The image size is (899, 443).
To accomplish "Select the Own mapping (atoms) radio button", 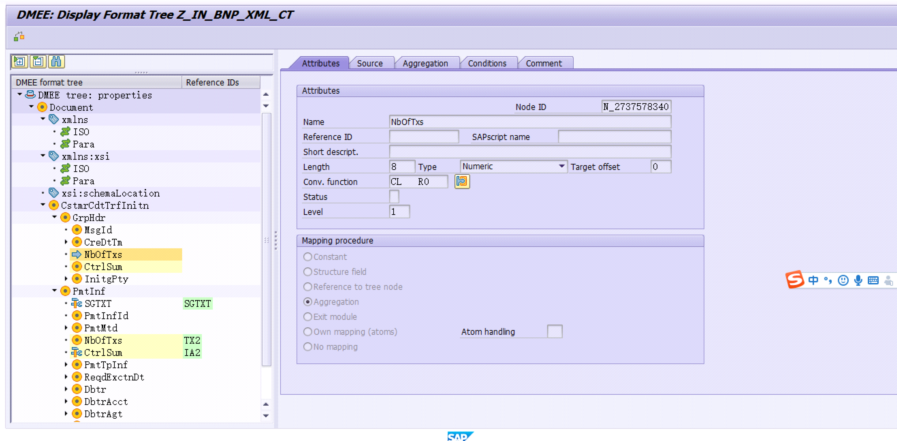I will coord(308,331).
